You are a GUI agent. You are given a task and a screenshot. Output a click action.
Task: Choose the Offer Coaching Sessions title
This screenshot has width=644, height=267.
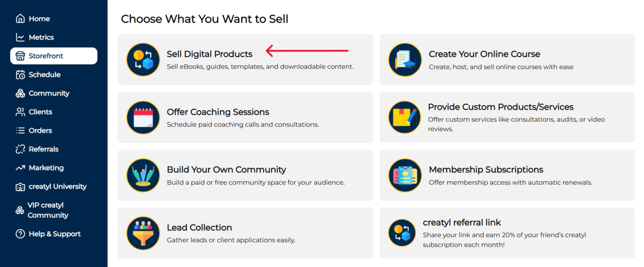(218, 112)
